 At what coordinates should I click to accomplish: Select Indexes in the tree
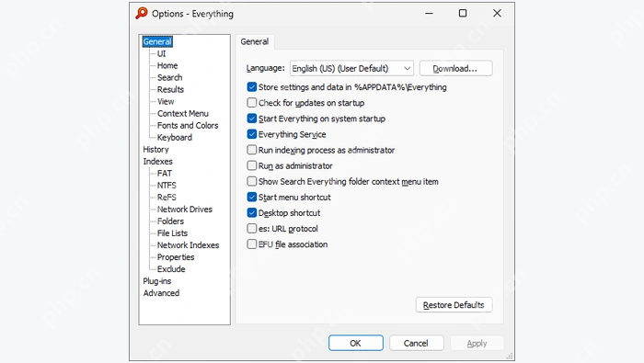[x=157, y=161]
